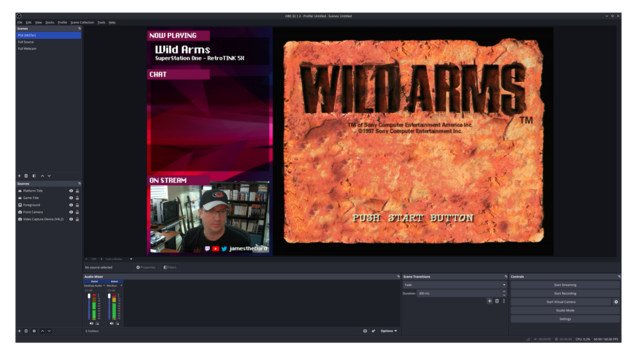The height and width of the screenshot is (361, 637).
Task: Open Desktop Audio channel menu arrow
Action: pyautogui.click(x=104, y=285)
